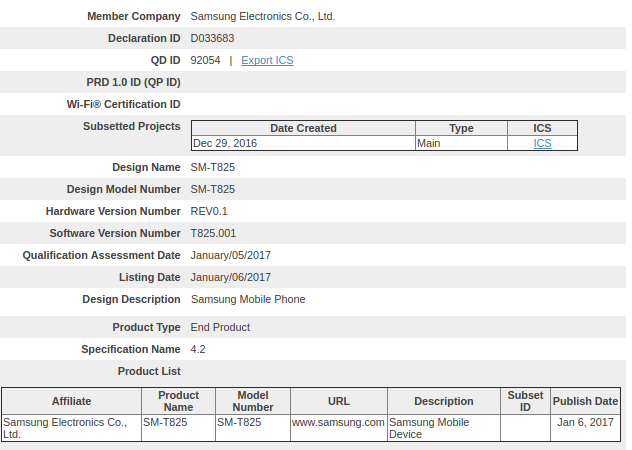Click the Affiliate column header
632x450 pixels.
(x=71, y=401)
